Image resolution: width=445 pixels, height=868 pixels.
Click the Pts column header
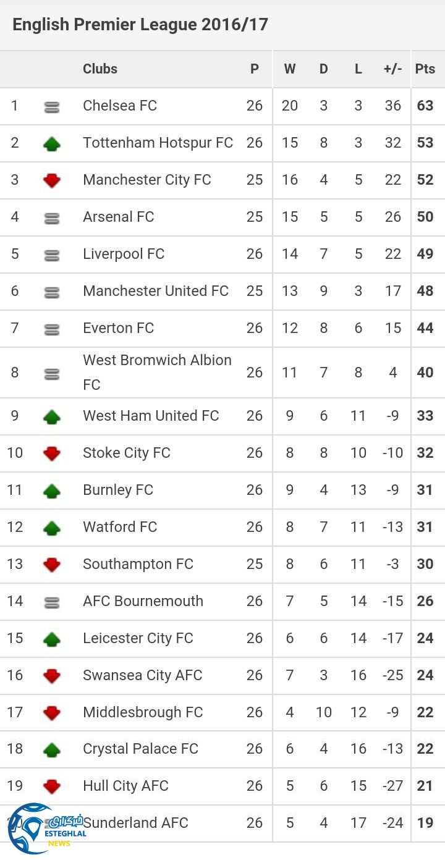[x=425, y=69]
